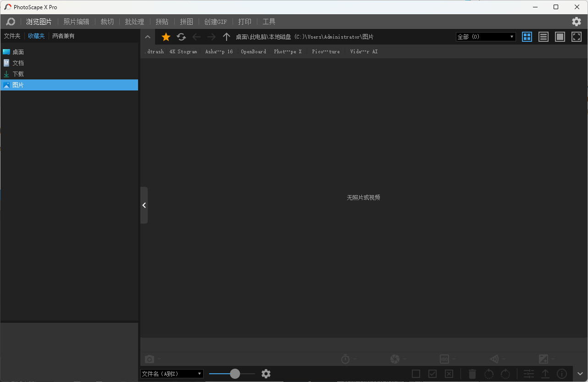Enter full screen view mode
Viewport: 588px width, 382px height.
click(577, 37)
